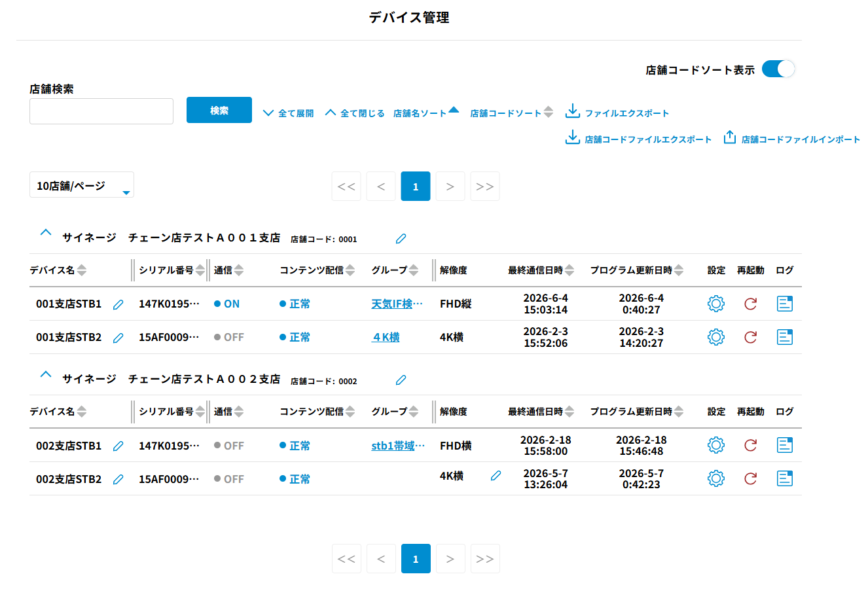
Task: Collapse the Ａ００１支店 store section
Action: click(45, 232)
